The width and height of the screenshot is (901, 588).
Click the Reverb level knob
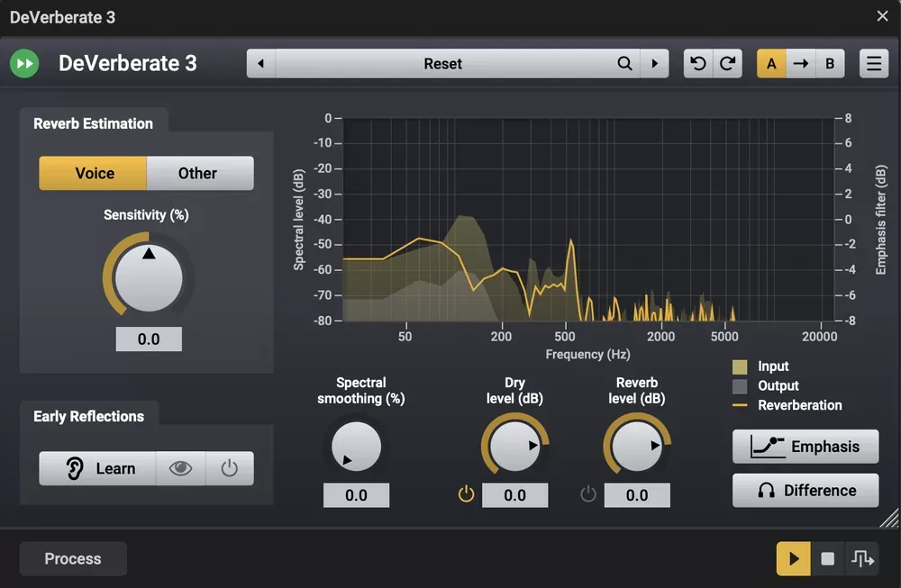pyautogui.click(x=636, y=446)
